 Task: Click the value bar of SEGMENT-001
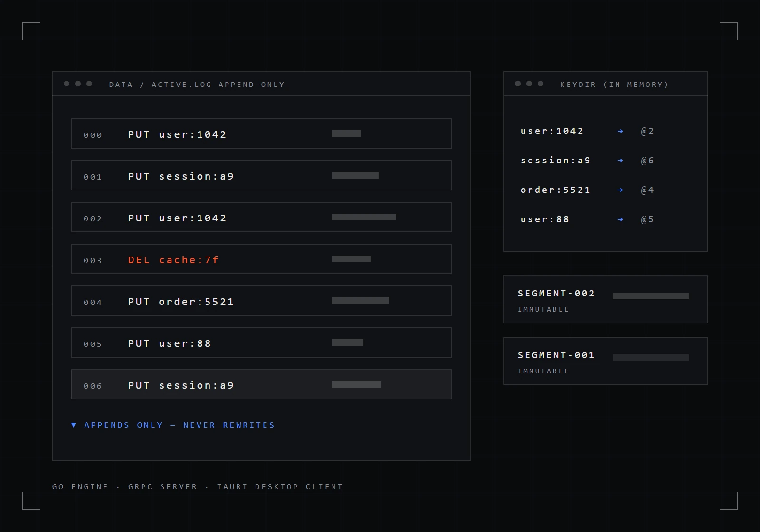(x=651, y=358)
